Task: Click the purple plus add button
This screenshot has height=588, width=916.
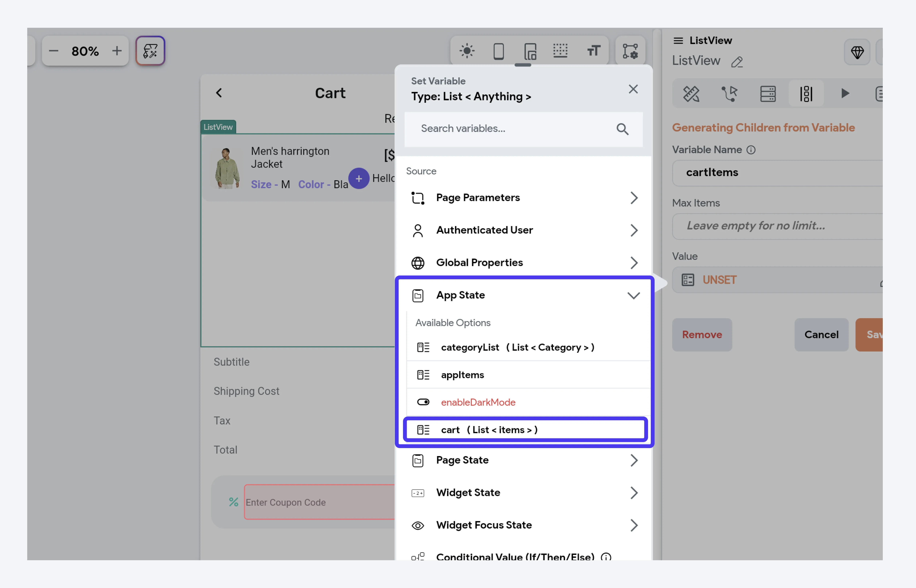Action: click(359, 178)
